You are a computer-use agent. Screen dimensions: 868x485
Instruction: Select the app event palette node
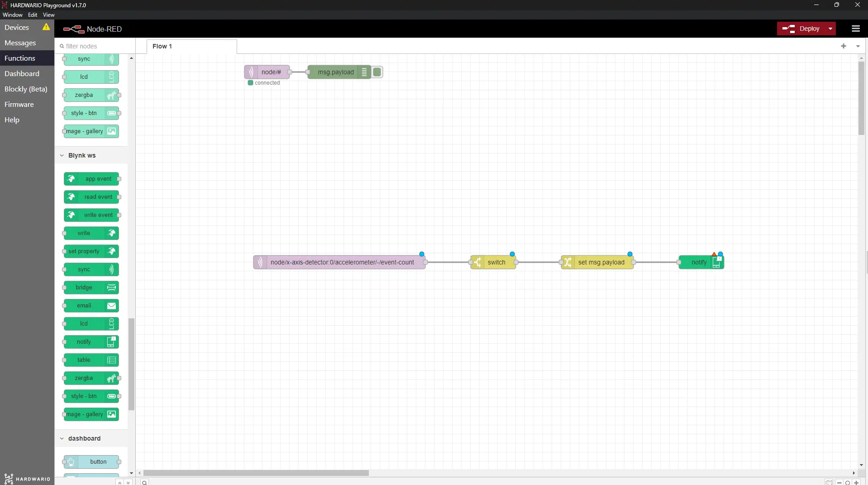[91, 179]
